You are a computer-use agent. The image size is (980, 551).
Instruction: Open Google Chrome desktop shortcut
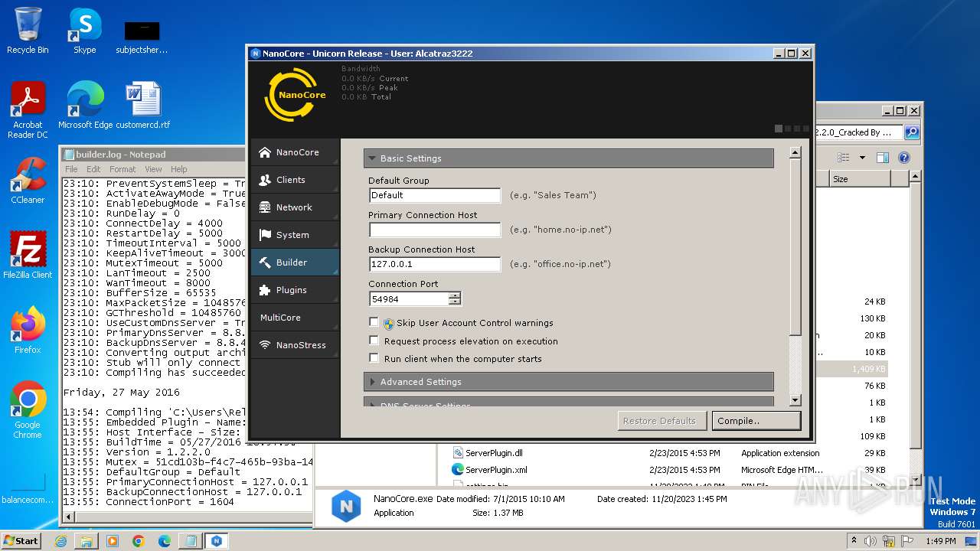tap(28, 410)
